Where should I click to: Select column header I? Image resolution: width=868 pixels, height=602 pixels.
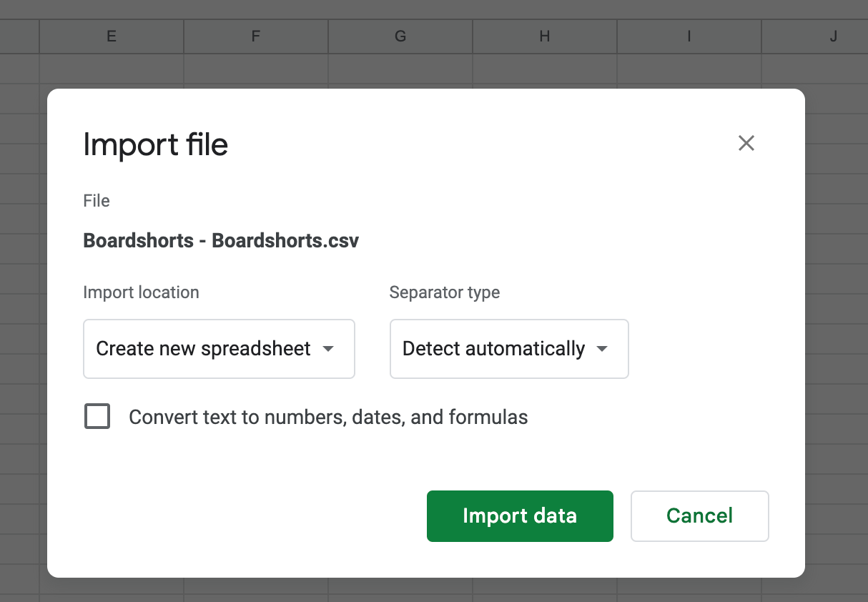pos(689,36)
